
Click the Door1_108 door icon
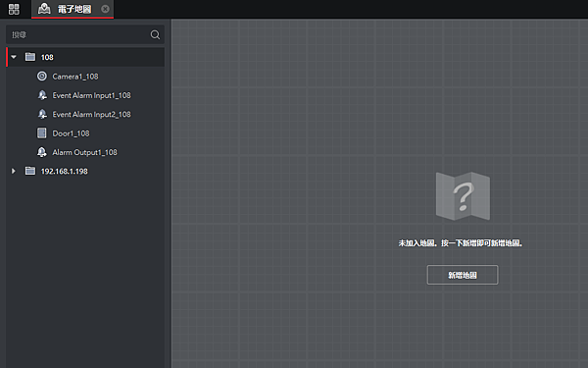41,132
